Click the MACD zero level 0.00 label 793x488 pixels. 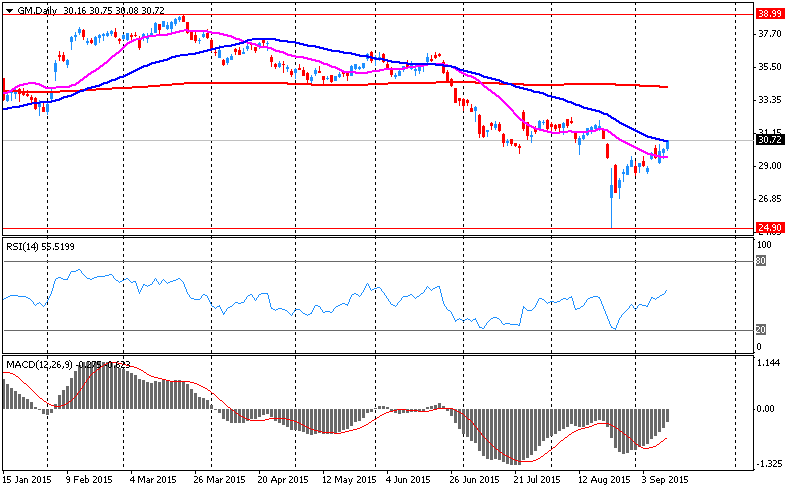[766, 409]
